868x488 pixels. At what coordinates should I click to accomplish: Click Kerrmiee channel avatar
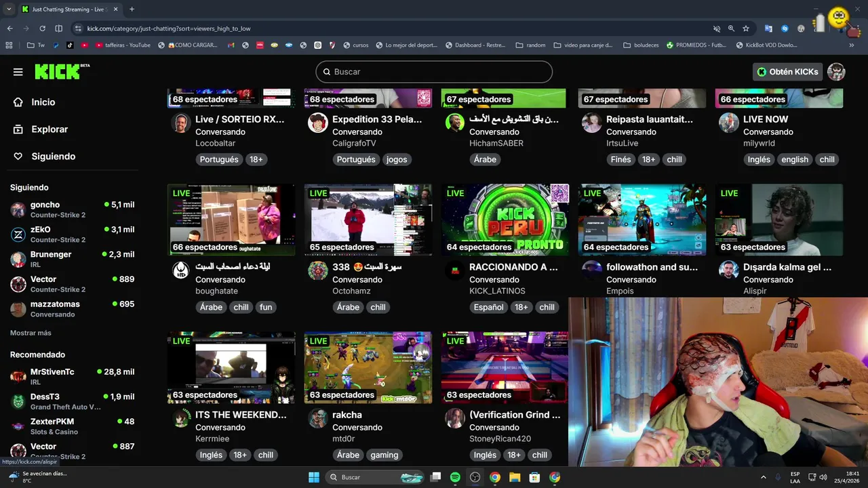point(181,418)
